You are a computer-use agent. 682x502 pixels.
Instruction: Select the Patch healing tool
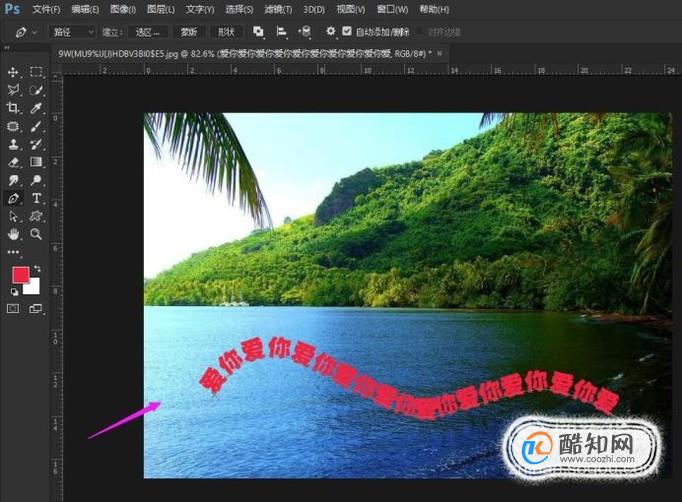13,126
